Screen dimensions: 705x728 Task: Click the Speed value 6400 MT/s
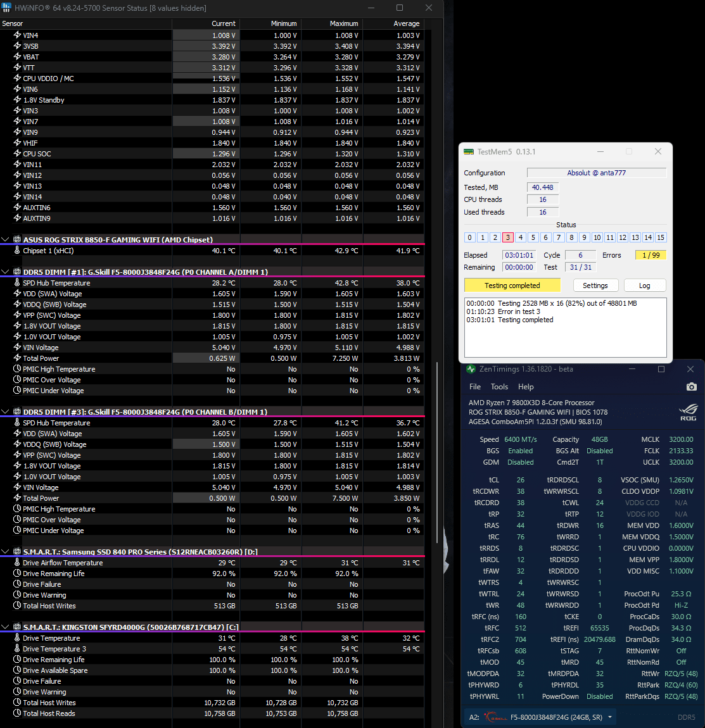coord(520,439)
